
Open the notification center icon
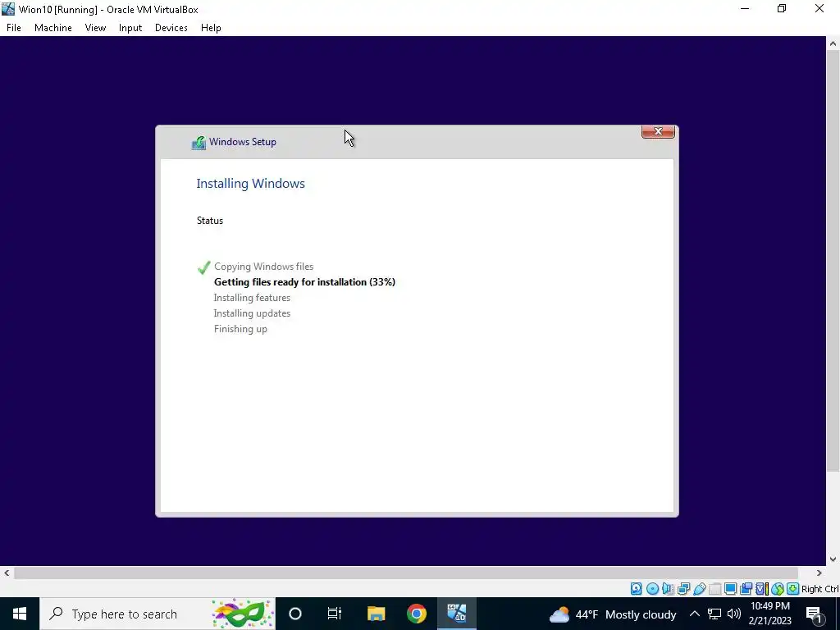814,614
